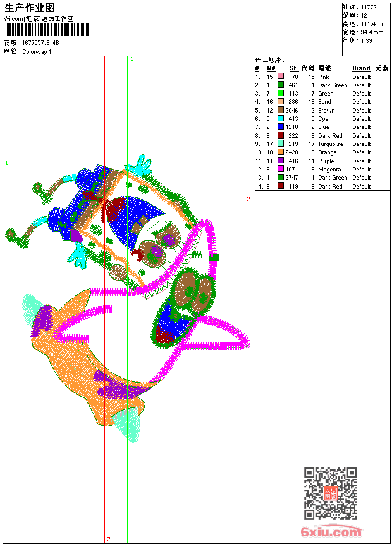
Task: Select the color count value '12'
Action: click(364, 16)
